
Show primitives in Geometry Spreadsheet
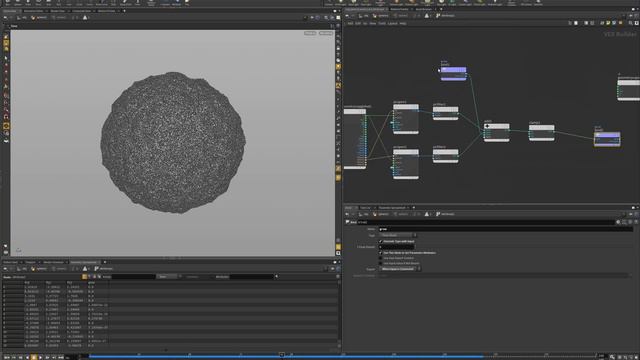click(94, 277)
